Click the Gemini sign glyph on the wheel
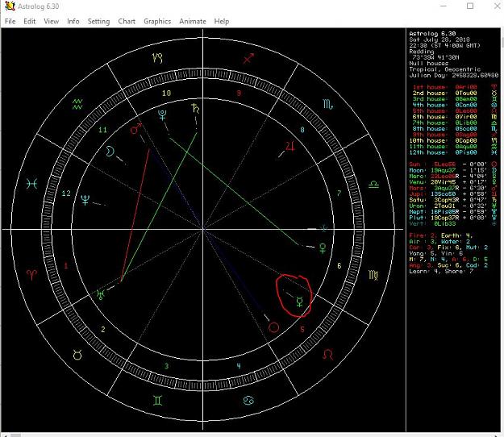Image resolution: width=504 pixels, height=437 pixels. coord(157,401)
